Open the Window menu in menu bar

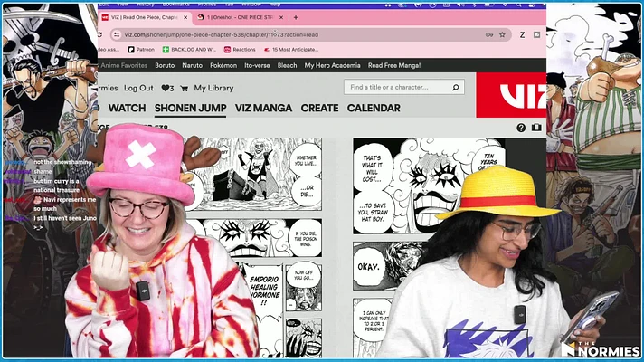point(251,5)
